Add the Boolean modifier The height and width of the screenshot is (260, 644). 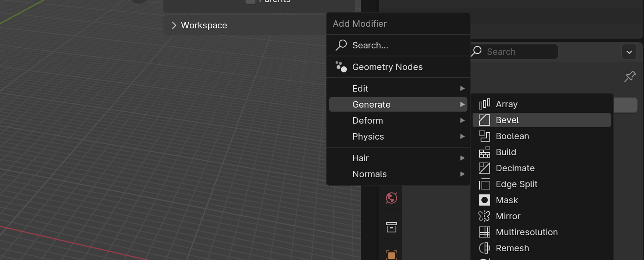pyautogui.click(x=542, y=136)
